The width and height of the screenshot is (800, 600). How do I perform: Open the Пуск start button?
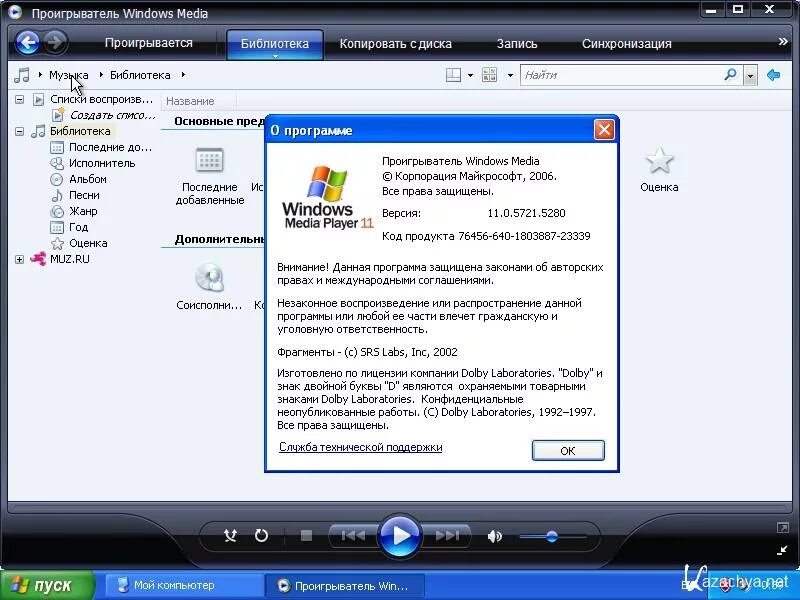pos(47,585)
